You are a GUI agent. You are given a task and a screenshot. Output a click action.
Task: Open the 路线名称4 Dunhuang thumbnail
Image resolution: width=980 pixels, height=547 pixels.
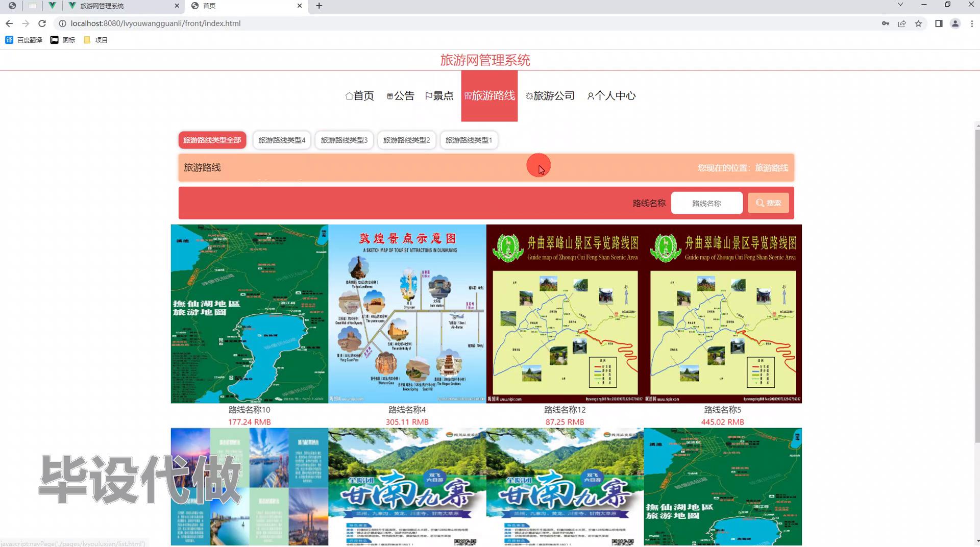point(407,314)
